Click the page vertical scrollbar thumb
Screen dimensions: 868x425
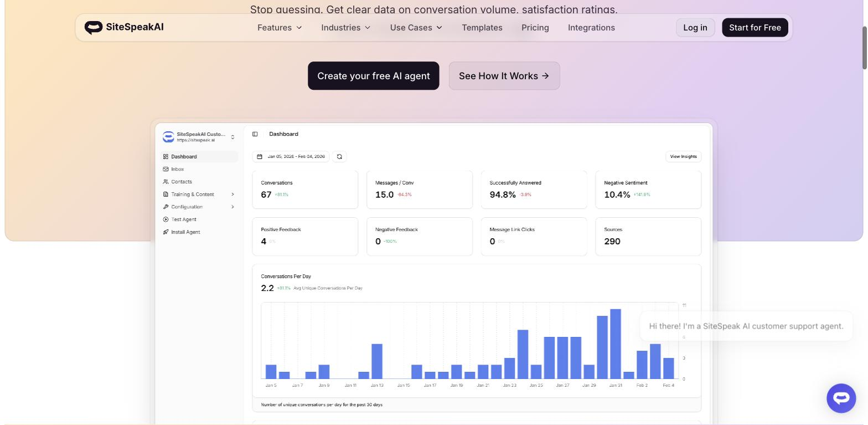(x=864, y=47)
